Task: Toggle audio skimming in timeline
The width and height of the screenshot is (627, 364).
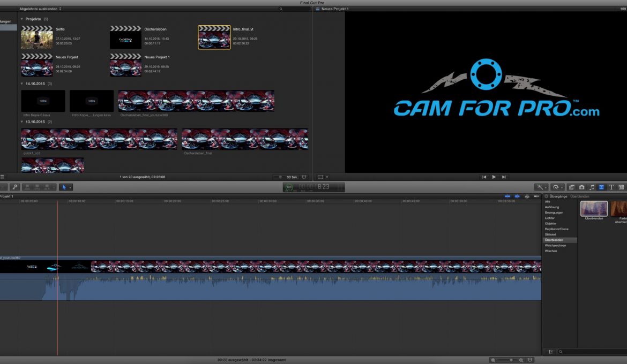Action: (x=517, y=196)
